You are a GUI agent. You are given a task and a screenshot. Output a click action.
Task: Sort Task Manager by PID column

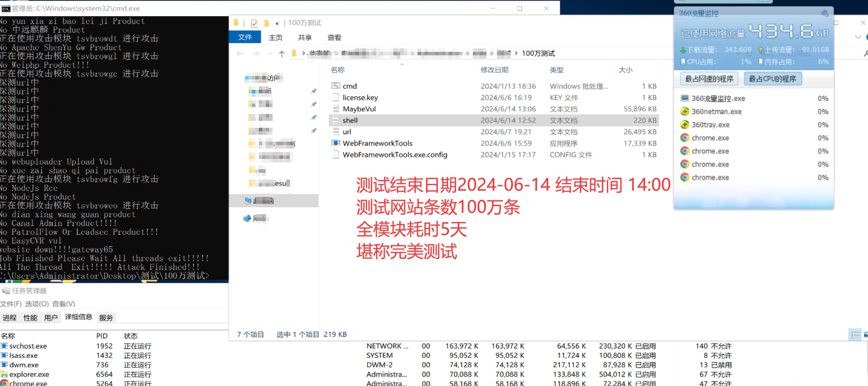(102, 336)
